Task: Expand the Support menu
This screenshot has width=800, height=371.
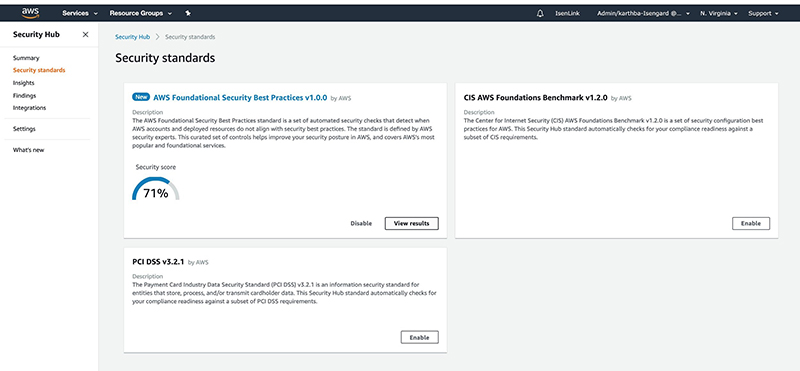Action: [x=763, y=13]
